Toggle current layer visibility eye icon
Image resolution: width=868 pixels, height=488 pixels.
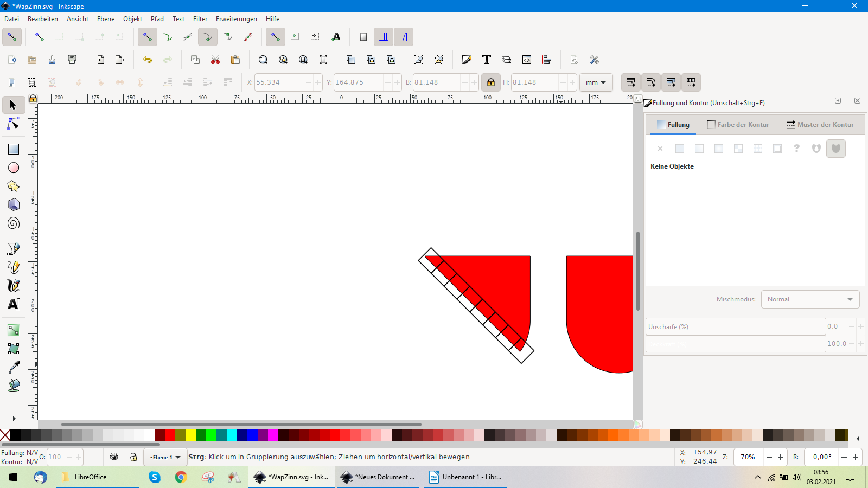(114, 457)
